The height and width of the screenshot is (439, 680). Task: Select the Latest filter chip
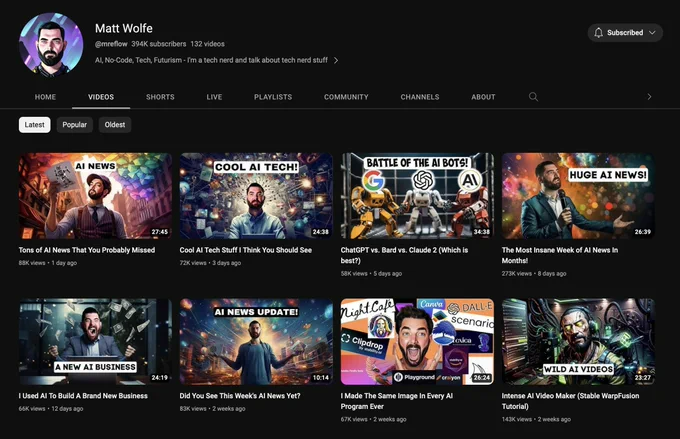[x=35, y=125]
